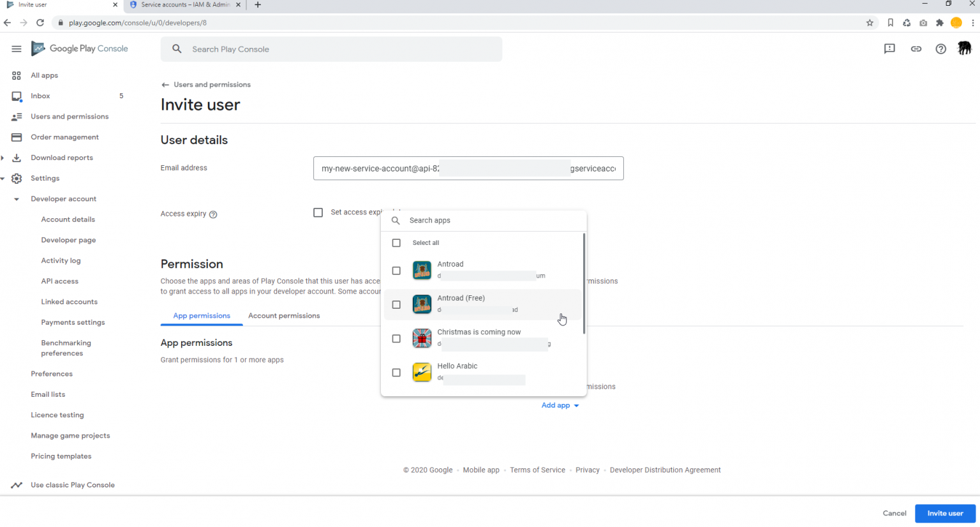Open the Play Console help icon

pos(940,48)
